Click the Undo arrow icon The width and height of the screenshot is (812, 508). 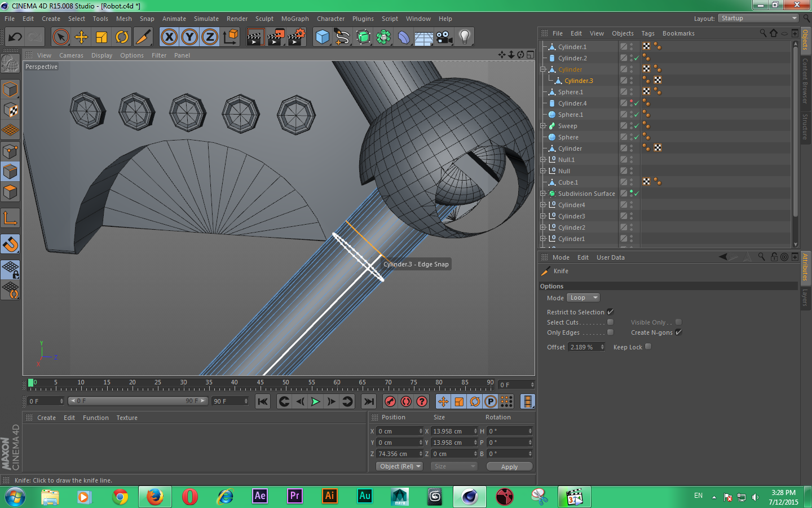(15, 37)
